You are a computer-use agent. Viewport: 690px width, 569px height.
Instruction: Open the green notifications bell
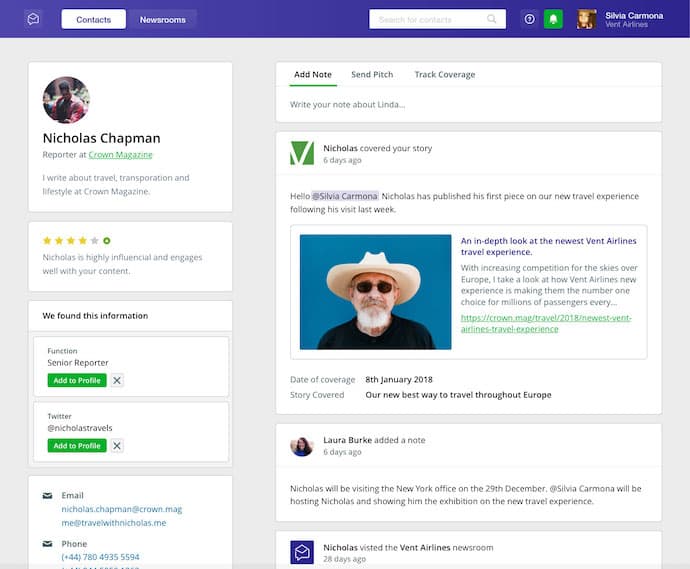click(x=553, y=19)
